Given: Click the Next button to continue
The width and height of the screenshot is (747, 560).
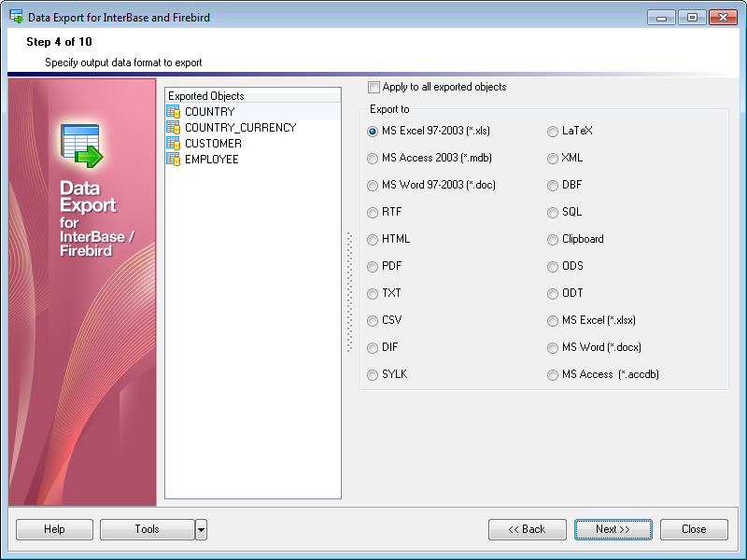Looking at the screenshot, I should [613, 529].
